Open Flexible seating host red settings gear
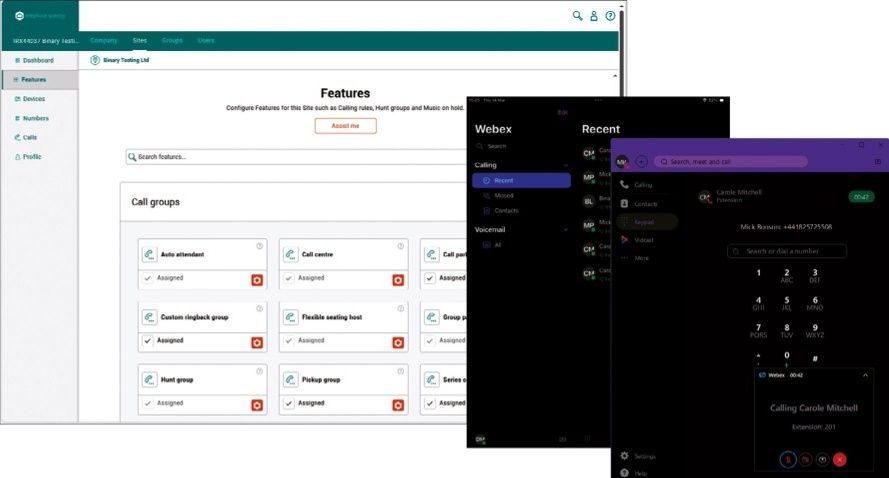889x478 pixels. (398, 342)
